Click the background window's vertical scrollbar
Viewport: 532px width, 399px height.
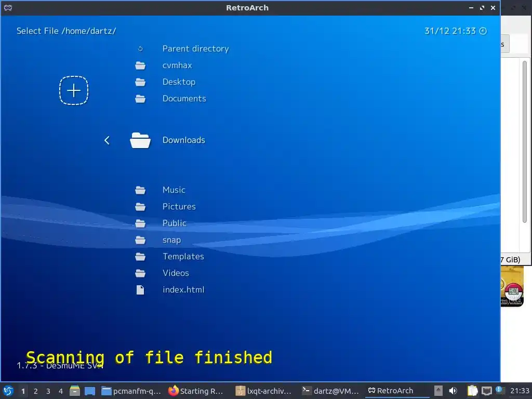pyautogui.click(x=525, y=142)
